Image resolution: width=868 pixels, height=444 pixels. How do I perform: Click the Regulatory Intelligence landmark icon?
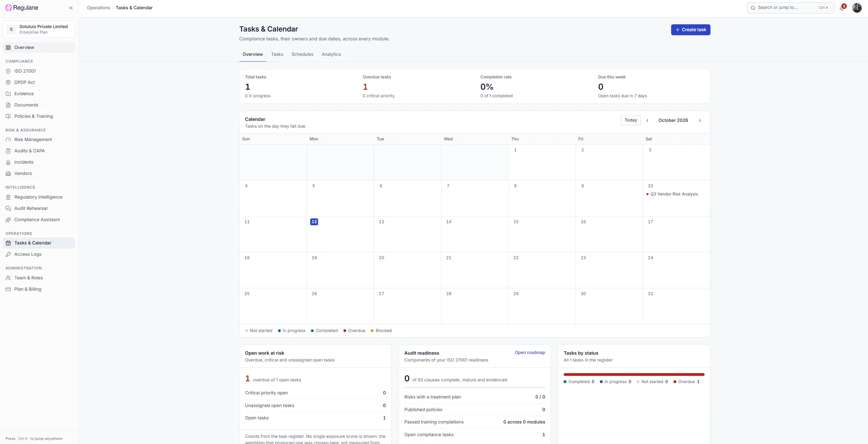tap(8, 197)
